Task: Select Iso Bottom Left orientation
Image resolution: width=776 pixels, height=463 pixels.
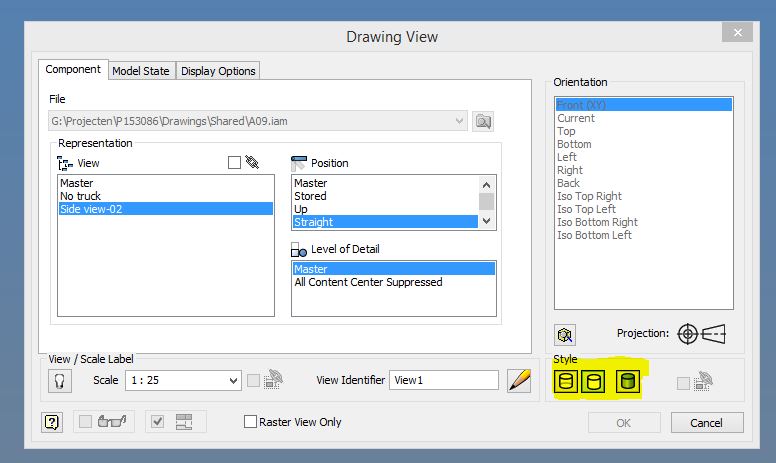Action: [643, 235]
